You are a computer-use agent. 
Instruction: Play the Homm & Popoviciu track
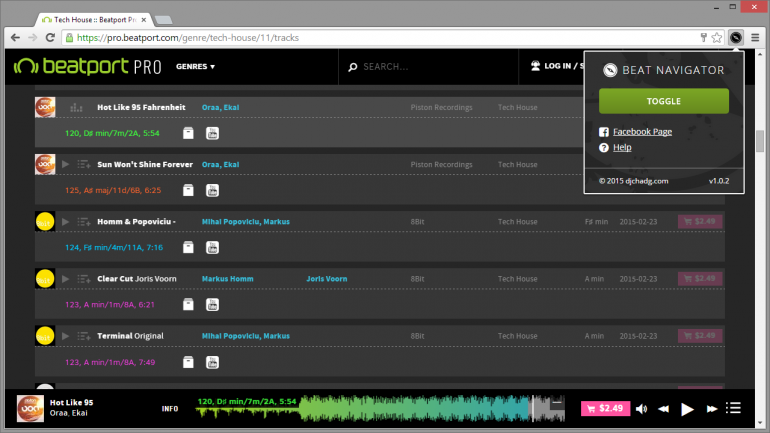65,222
